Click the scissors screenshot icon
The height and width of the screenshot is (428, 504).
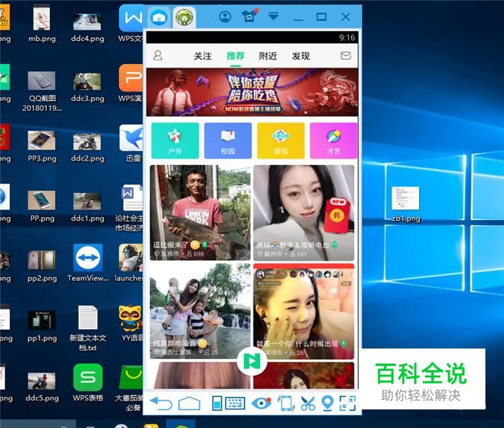(308, 403)
